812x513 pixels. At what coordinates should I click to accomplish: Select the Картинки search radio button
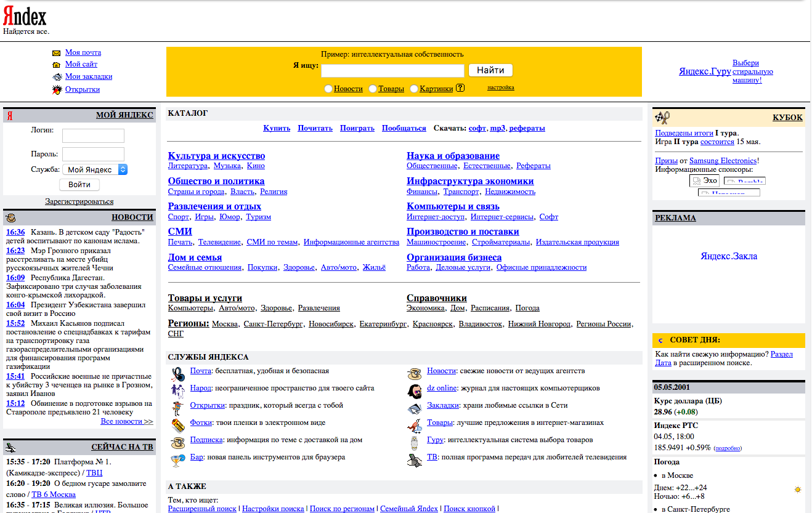pyautogui.click(x=414, y=89)
